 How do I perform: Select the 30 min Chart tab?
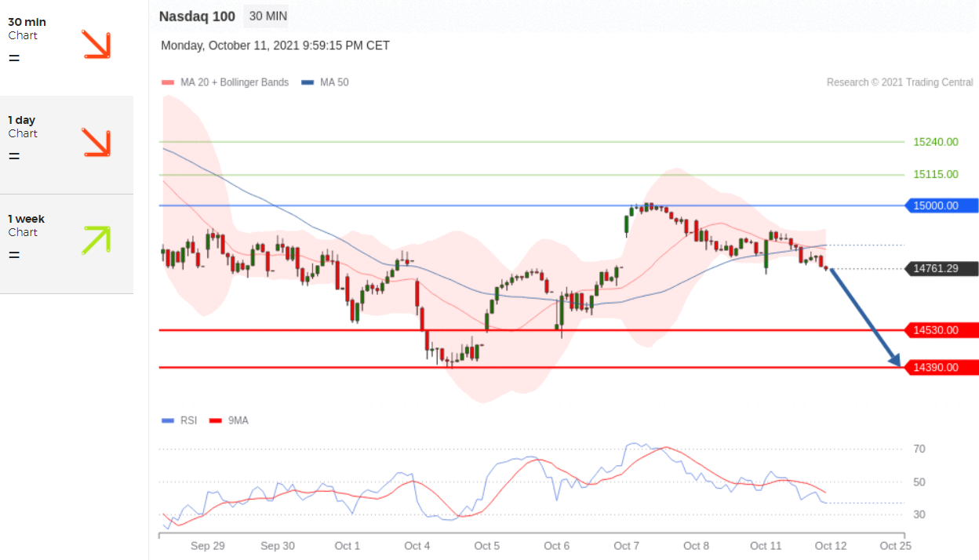coord(67,47)
